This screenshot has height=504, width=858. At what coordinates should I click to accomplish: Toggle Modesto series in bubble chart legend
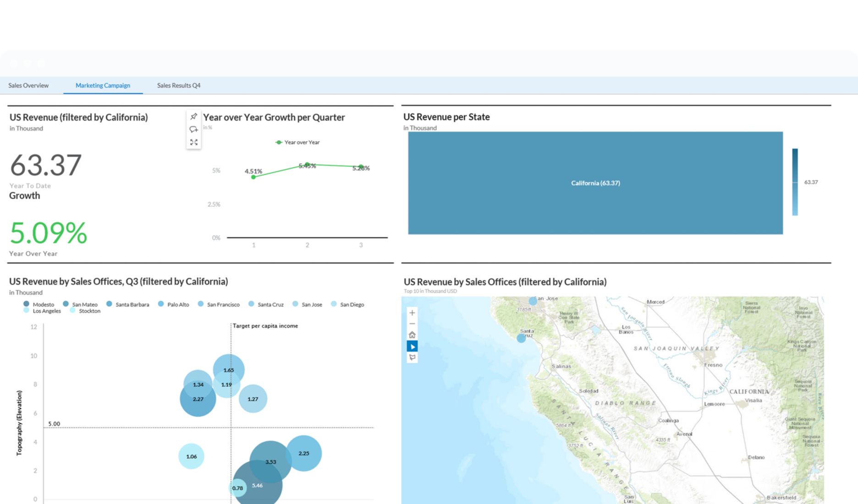coord(39,304)
